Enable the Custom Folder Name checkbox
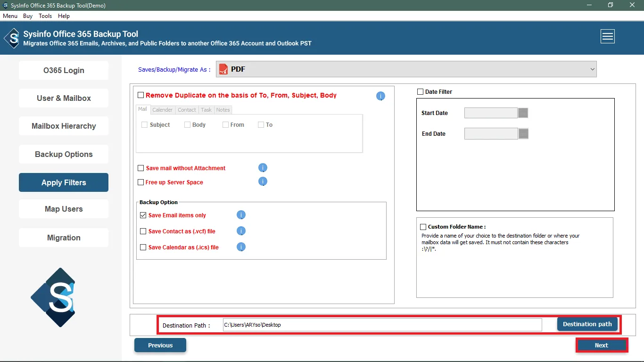The height and width of the screenshot is (362, 644). pyautogui.click(x=423, y=227)
